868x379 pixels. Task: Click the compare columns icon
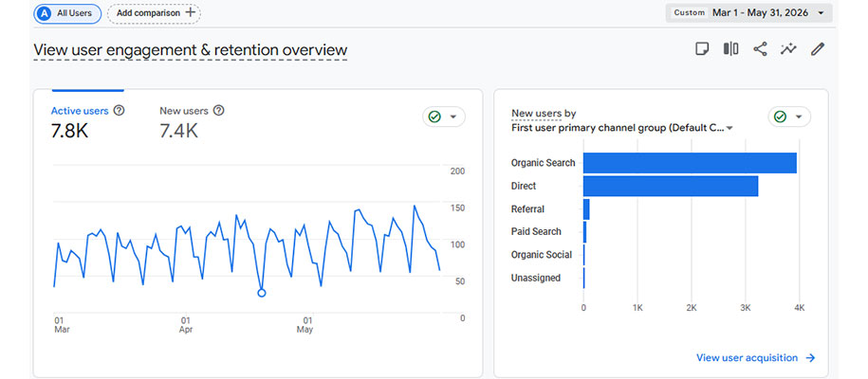730,48
